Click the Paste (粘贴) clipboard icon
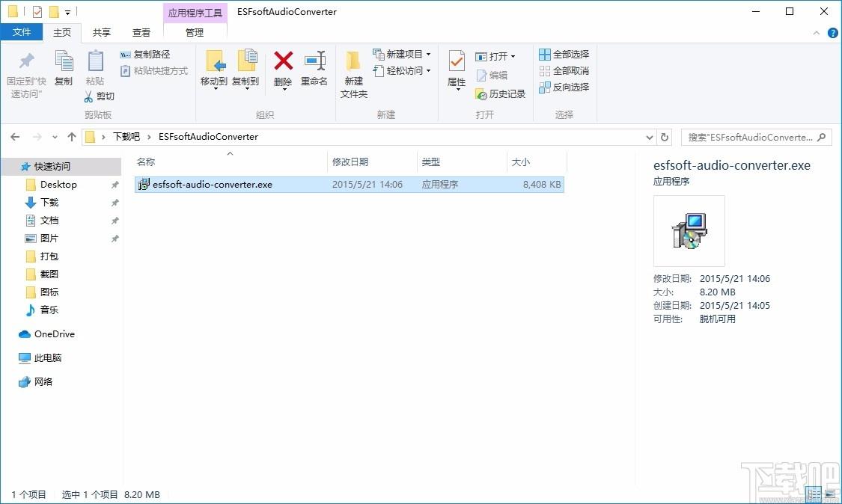This screenshot has width=842, height=504. pyautogui.click(x=95, y=61)
